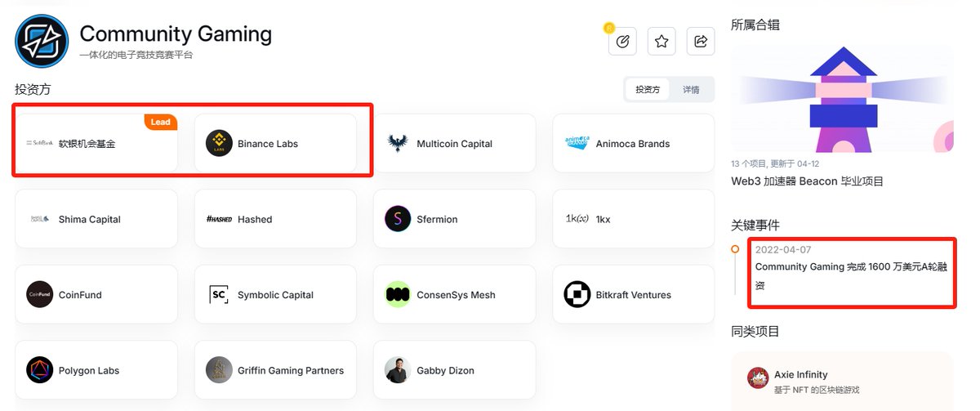980x411 pixels.
Task: Switch to the 详情 tab
Action: click(x=691, y=89)
